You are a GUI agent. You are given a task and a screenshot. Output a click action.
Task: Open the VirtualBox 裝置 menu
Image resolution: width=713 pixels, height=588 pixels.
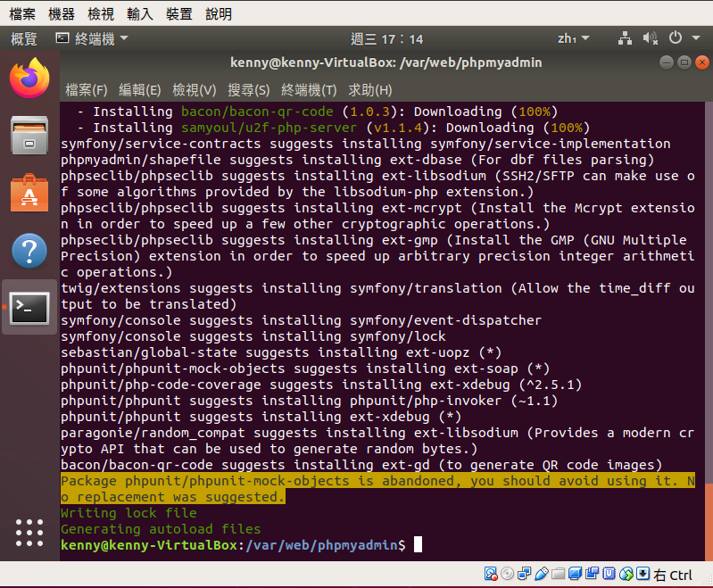[x=179, y=14]
